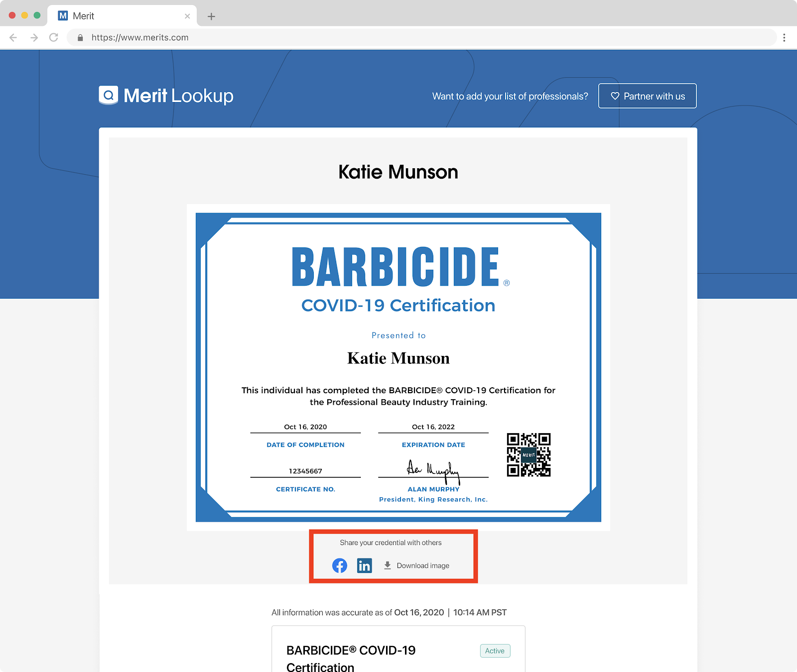Click the BARBICIDE® COVID-19 Certification card title
Screen dimensions: 797x672
[x=351, y=659]
